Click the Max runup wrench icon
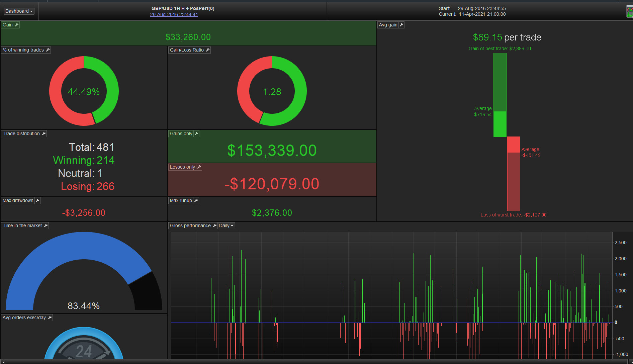Image resolution: width=633 pixels, height=364 pixels. [x=196, y=200]
